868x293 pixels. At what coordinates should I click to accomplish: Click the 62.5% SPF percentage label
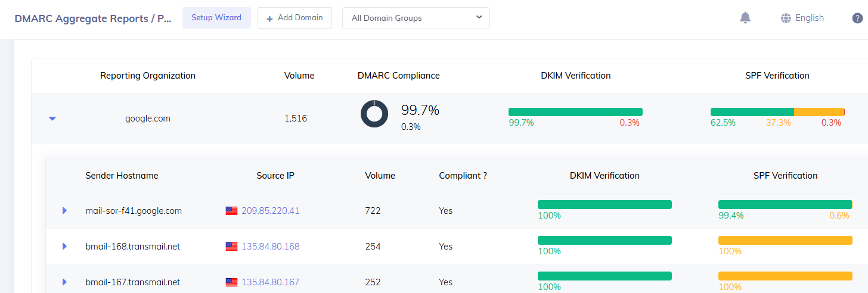pyautogui.click(x=723, y=123)
